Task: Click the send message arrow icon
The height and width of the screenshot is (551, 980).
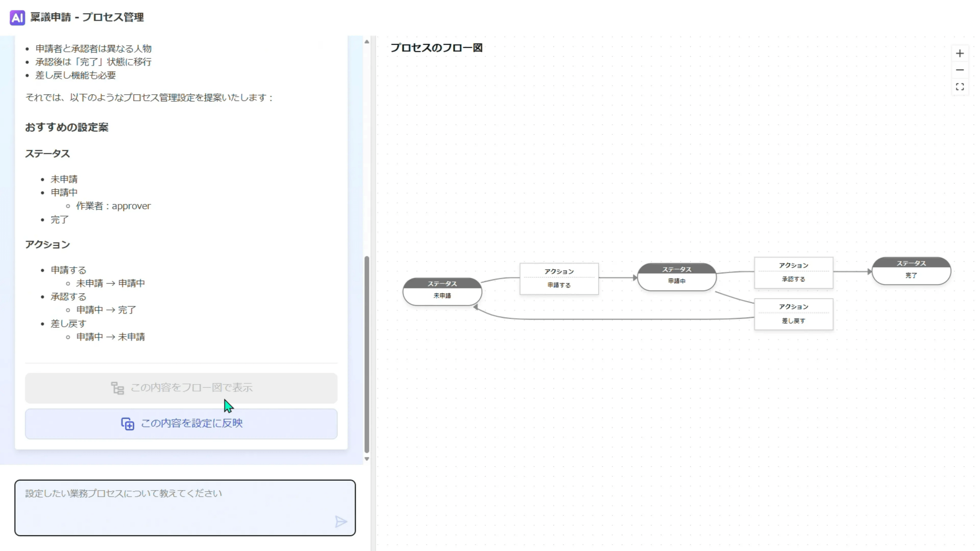Action: [x=341, y=521]
